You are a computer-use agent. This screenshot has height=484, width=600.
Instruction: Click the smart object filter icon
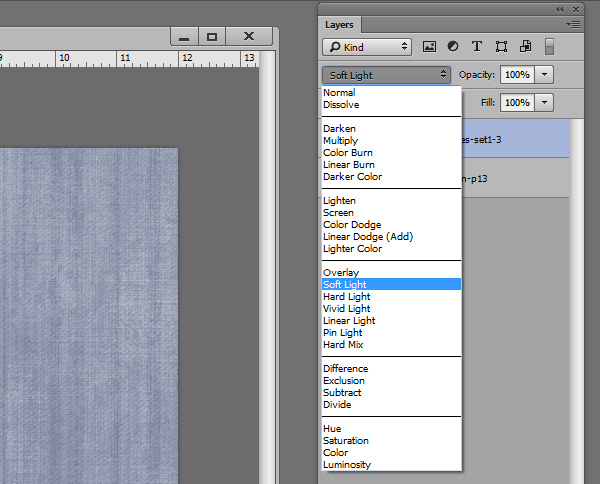tap(525, 46)
